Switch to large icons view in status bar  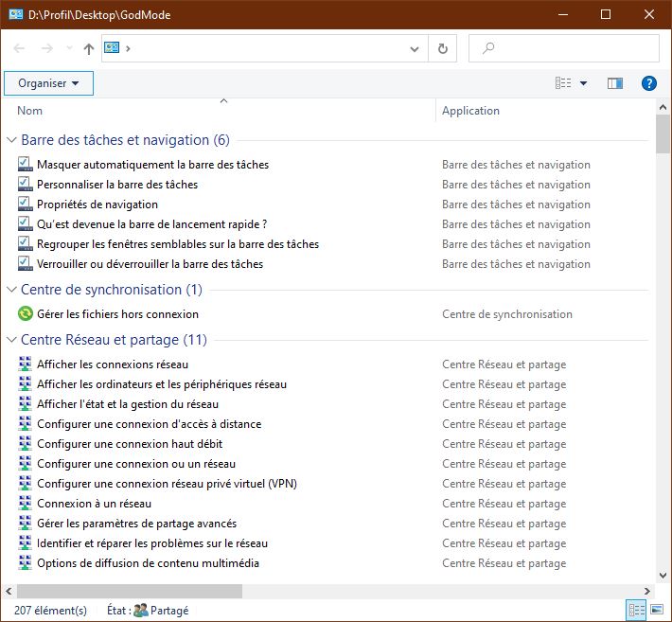[x=656, y=610]
